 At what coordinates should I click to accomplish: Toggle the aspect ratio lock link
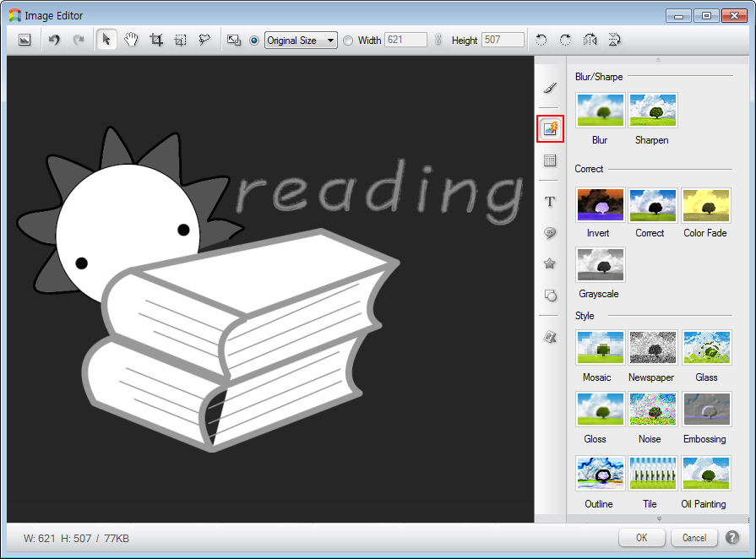click(438, 40)
